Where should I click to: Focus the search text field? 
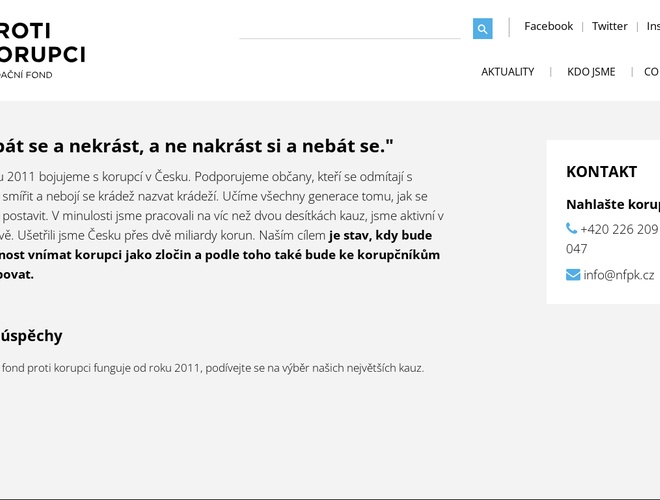(x=350, y=29)
